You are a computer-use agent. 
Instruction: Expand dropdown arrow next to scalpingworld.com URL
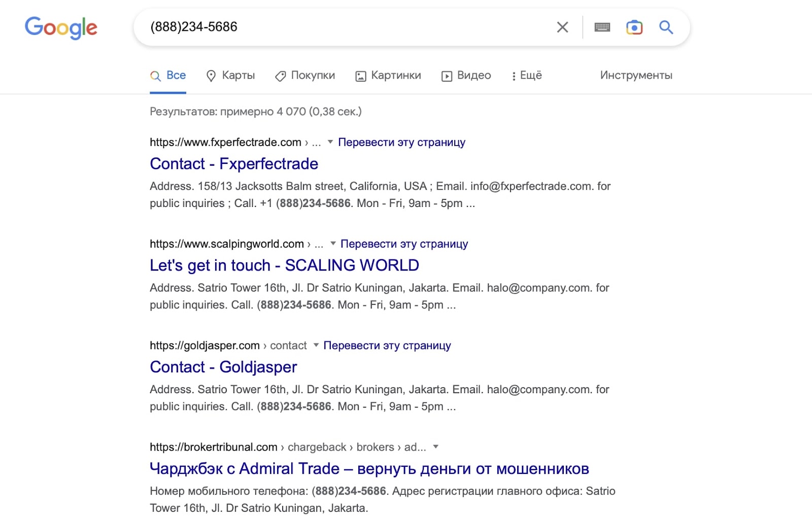[x=333, y=244]
